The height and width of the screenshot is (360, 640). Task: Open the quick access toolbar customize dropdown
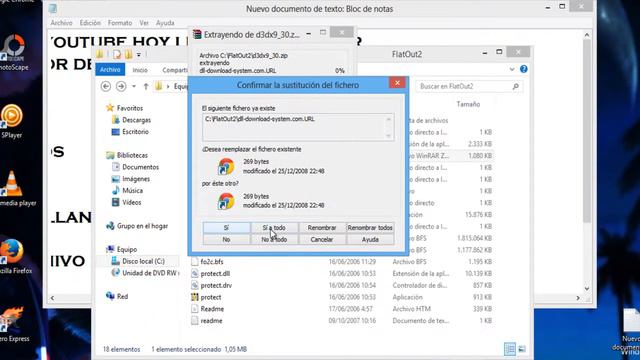[139, 54]
